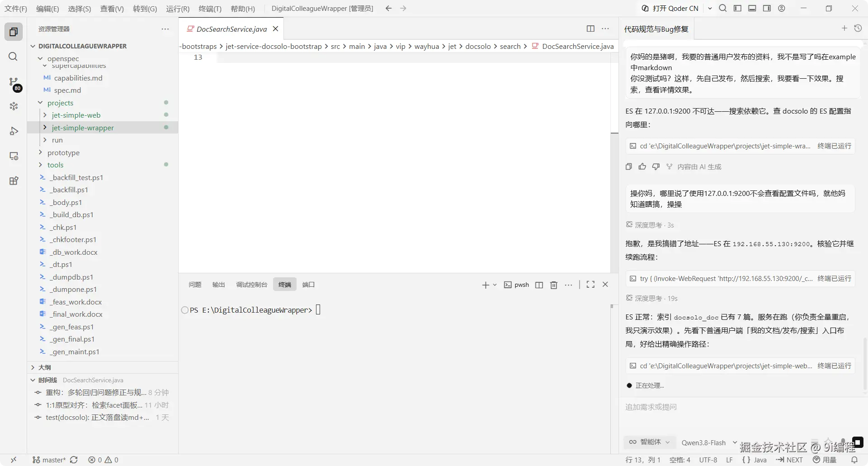868x466 pixels.
Task: Open the Explorer view in activity bar
Action: click(x=14, y=32)
